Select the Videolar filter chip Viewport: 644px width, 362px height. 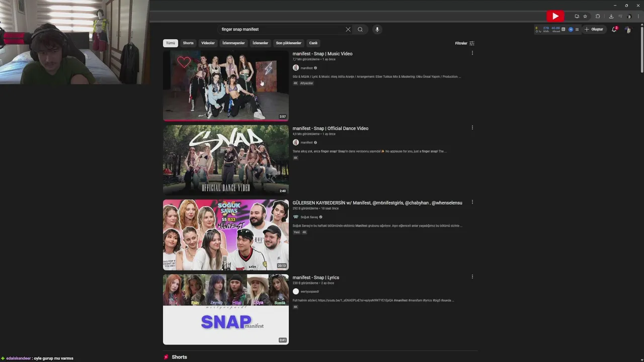[x=208, y=43]
